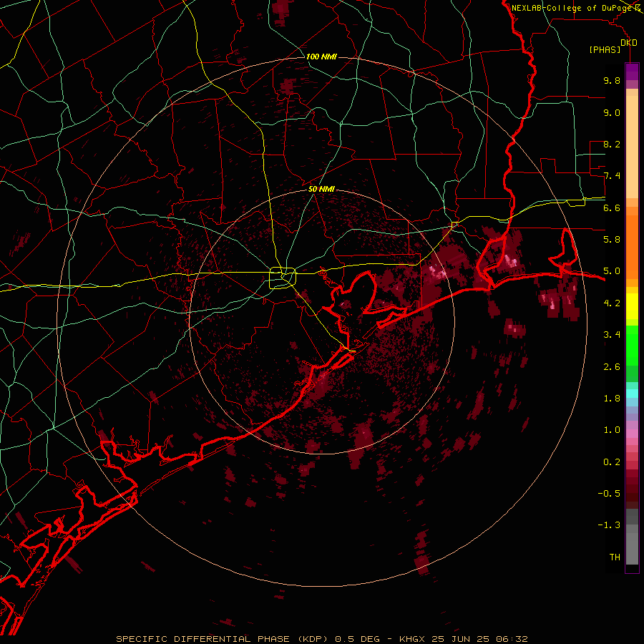This screenshot has width=644, height=644.
Task: Click the cyan segment of the color bar
Action: pos(632,394)
